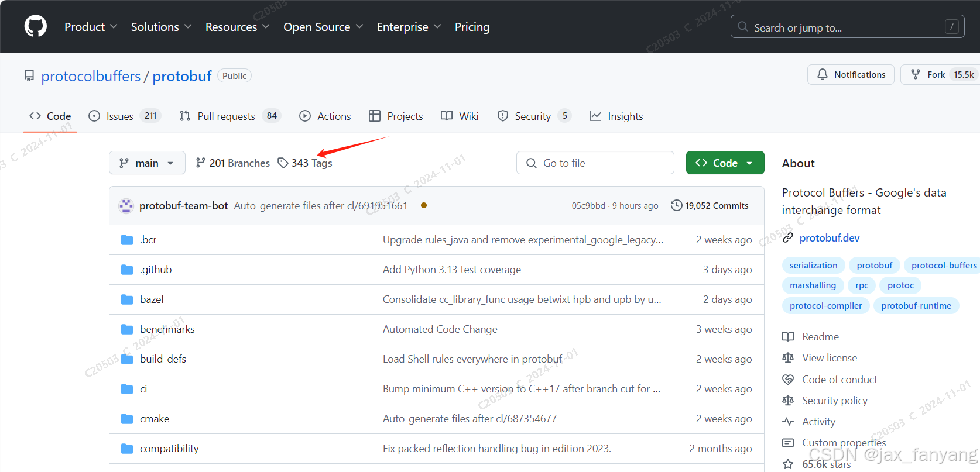Expand the Enterprise menu

coord(409,27)
